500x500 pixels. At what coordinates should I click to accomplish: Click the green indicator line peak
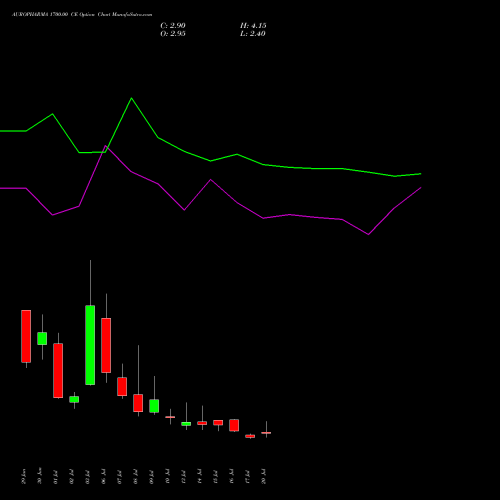click(131, 98)
